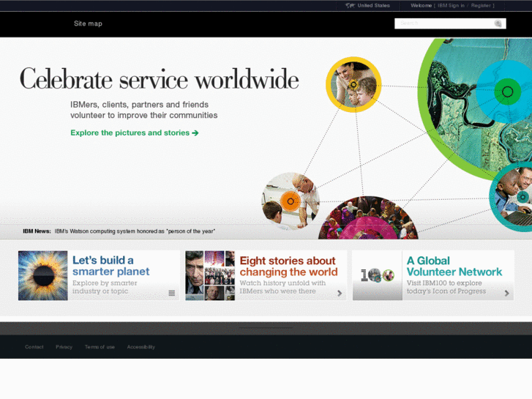Click the Celebrate service worldwide headline
The width and height of the screenshot is (532, 399).
click(159, 79)
